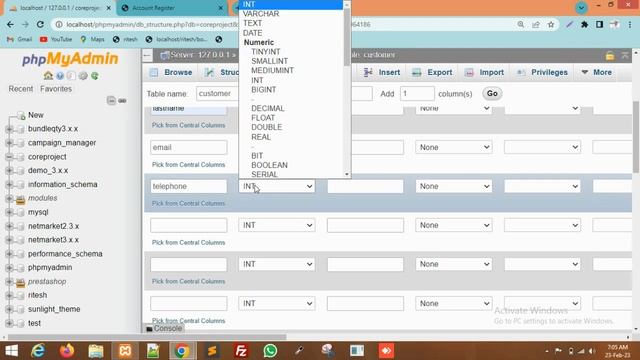Reload the browser page

tap(40, 24)
